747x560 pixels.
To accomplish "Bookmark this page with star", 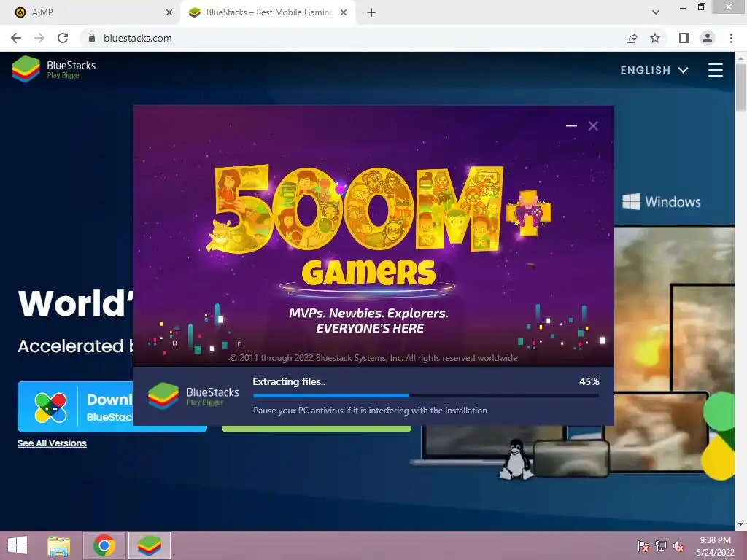I will (655, 38).
